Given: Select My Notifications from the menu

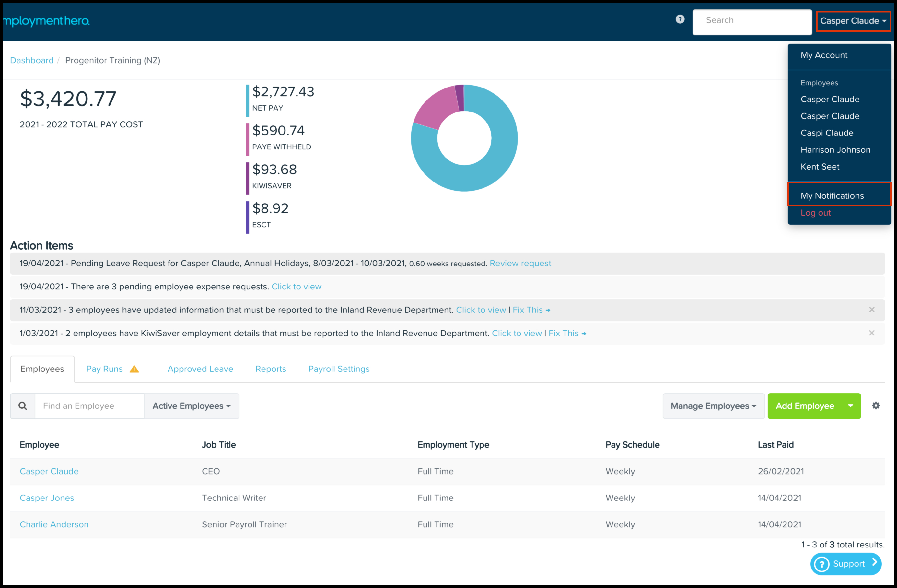Looking at the screenshot, I should pyautogui.click(x=832, y=196).
